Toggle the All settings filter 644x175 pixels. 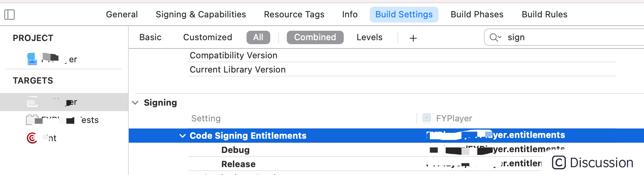[258, 37]
